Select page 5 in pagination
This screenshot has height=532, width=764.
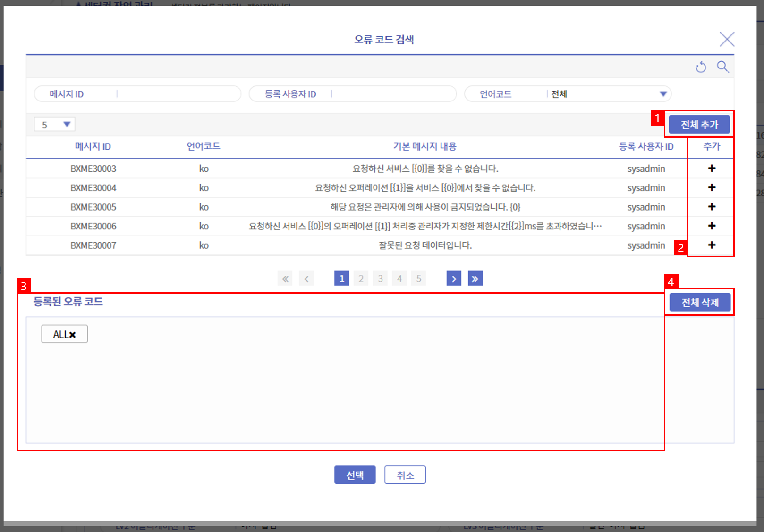coord(419,279)
